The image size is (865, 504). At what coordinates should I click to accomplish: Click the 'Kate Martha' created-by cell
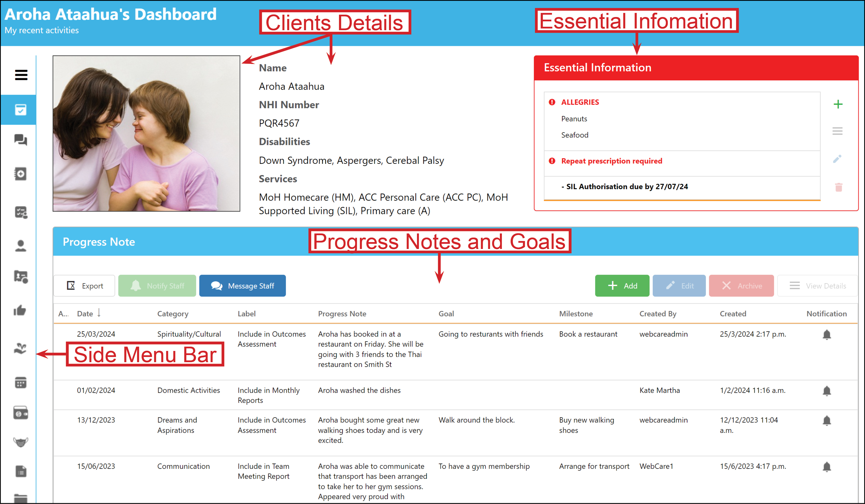(x=659, y=390)
